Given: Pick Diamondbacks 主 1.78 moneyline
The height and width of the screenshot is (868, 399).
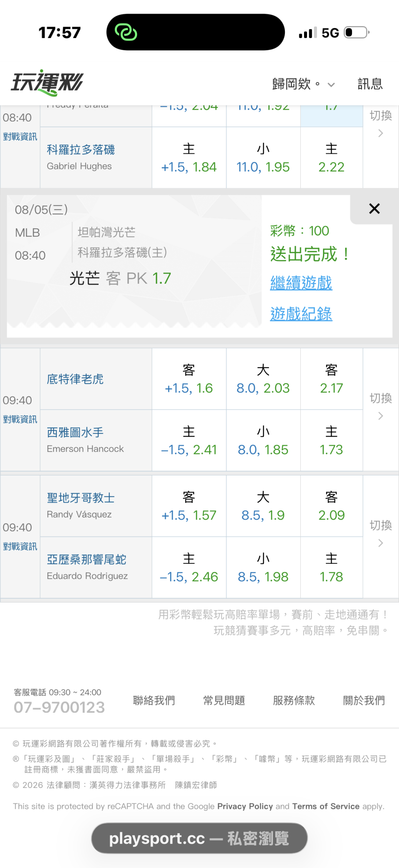Looking at the screenshot, I should 331,567.
